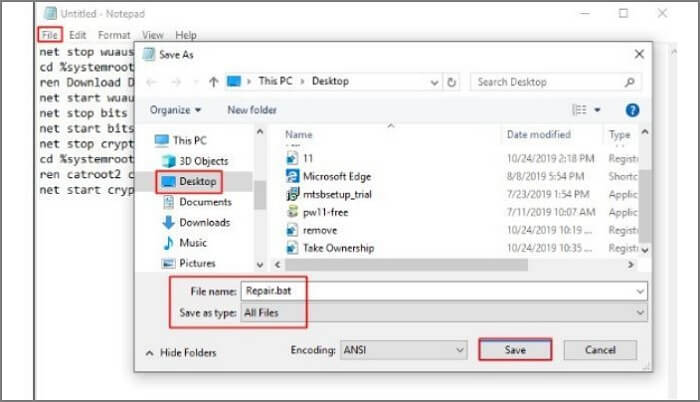The width and height of the screenshot is (700, 402).
Task: Click the 3D Objects cube icon
Action: tap(169, 161)
